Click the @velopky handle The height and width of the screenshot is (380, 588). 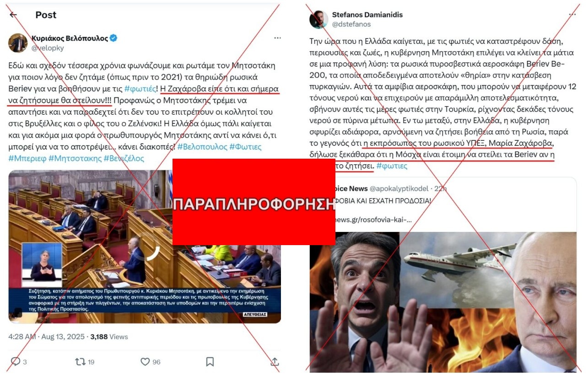point(48,48)
